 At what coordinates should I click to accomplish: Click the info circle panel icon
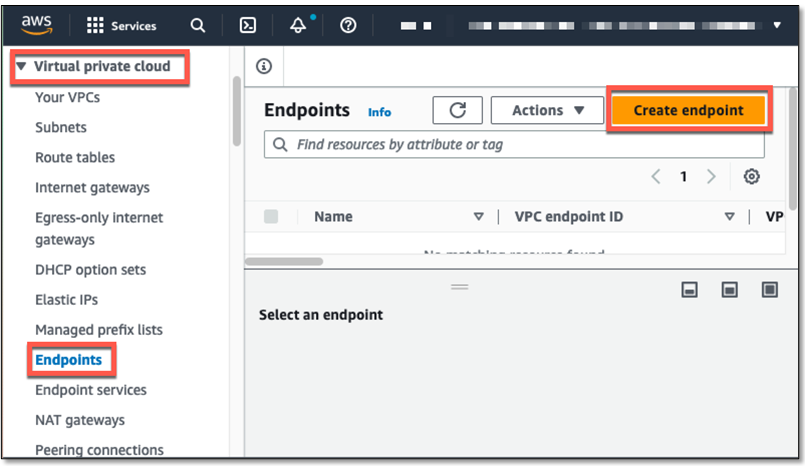pyautogui.click(x=264, y=66)
